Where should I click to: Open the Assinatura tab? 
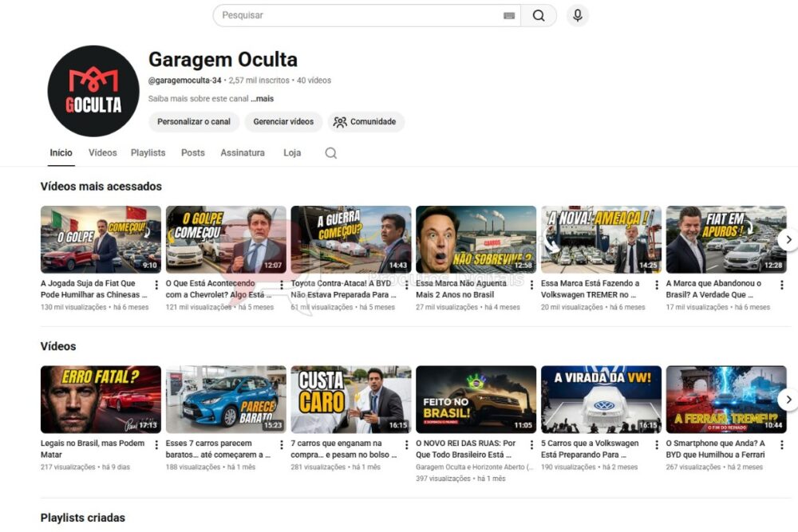(x=243, y=152)
